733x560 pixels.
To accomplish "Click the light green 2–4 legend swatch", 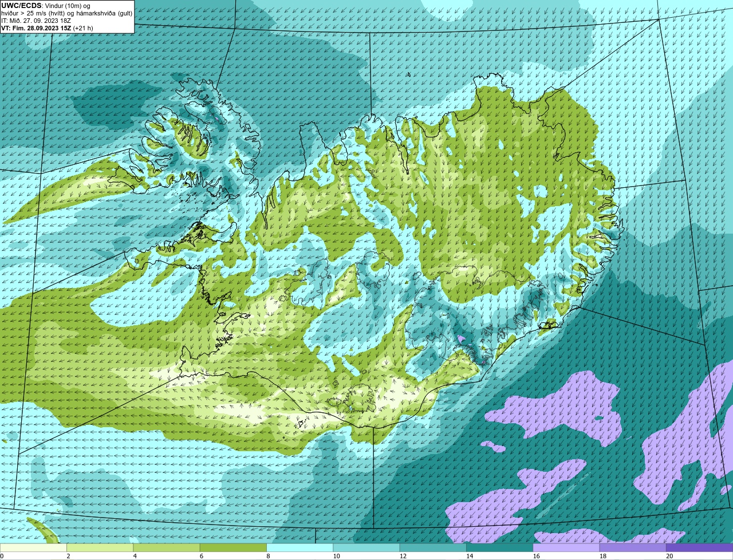I will tap(100, 547).
